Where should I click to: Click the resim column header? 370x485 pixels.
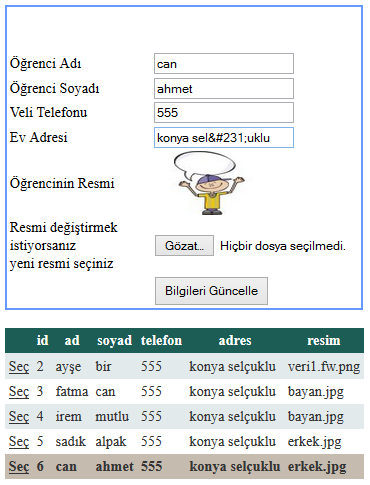[324, 340]
